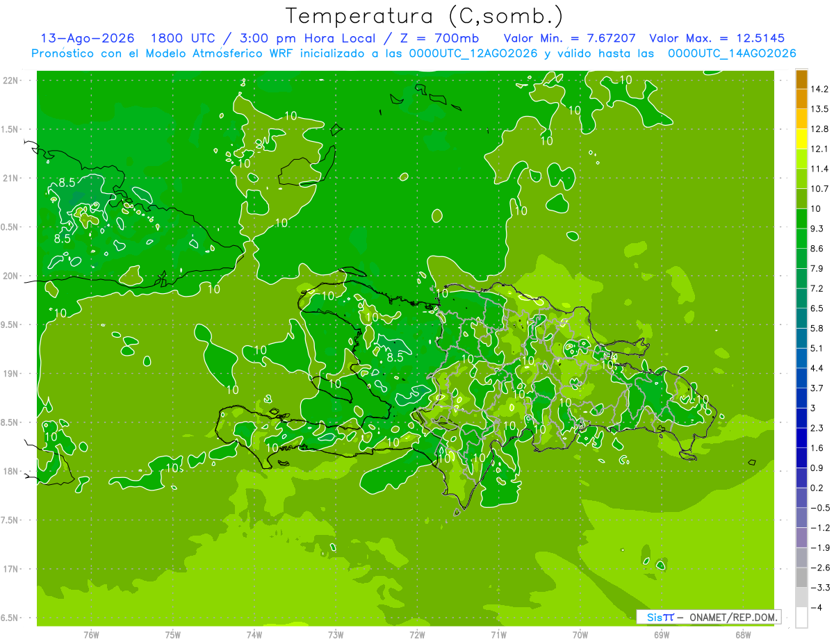Click the 68W longitude axis label
Viewport: 834px width, 644px height.
point(743,634)
